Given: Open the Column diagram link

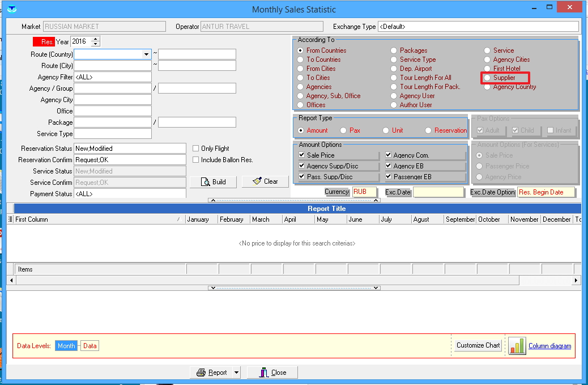Looking at the screenshot, I should click(549, 346).
